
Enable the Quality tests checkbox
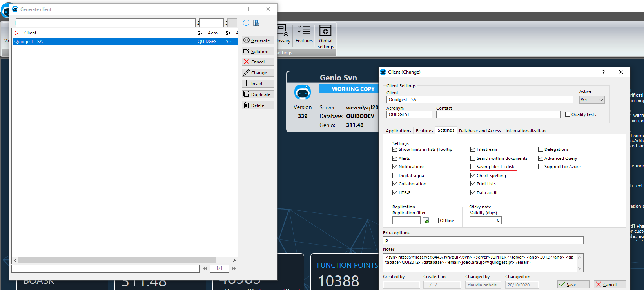[x=568, y=114]
